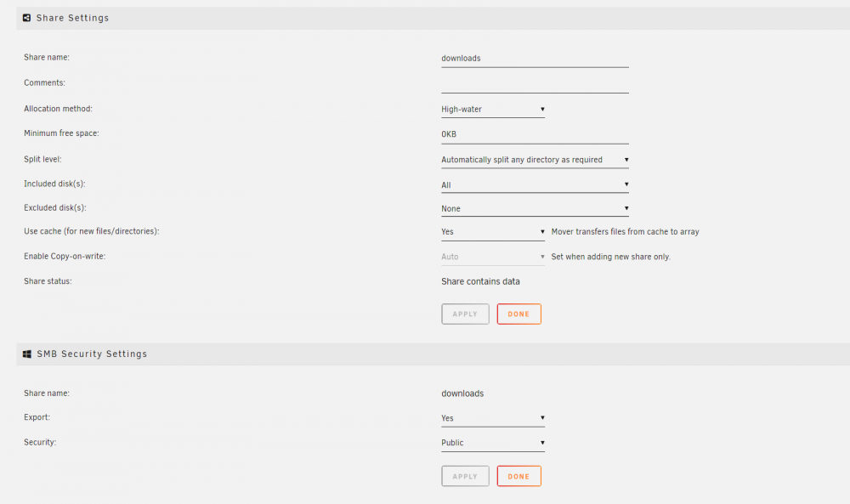Open the Split level dropdown
Image resolution: width=850 pixels, height=504 pixels.
(535, 160)
